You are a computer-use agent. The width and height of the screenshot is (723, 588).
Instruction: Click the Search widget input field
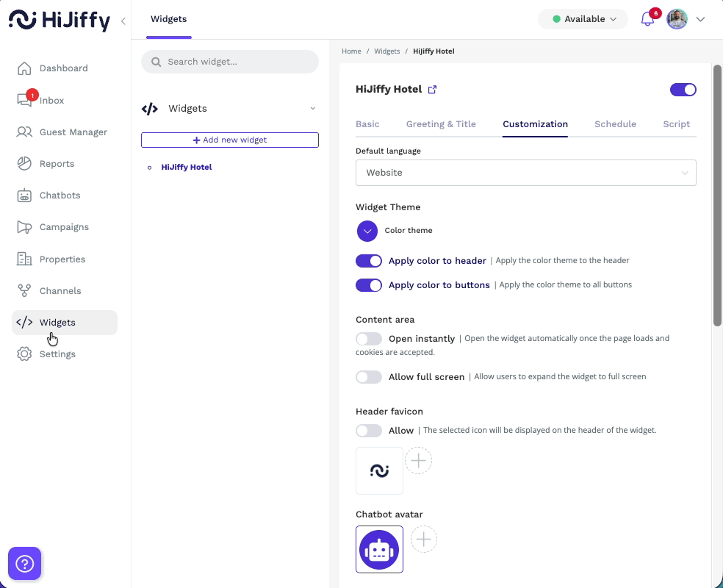[x=229, y=62]
